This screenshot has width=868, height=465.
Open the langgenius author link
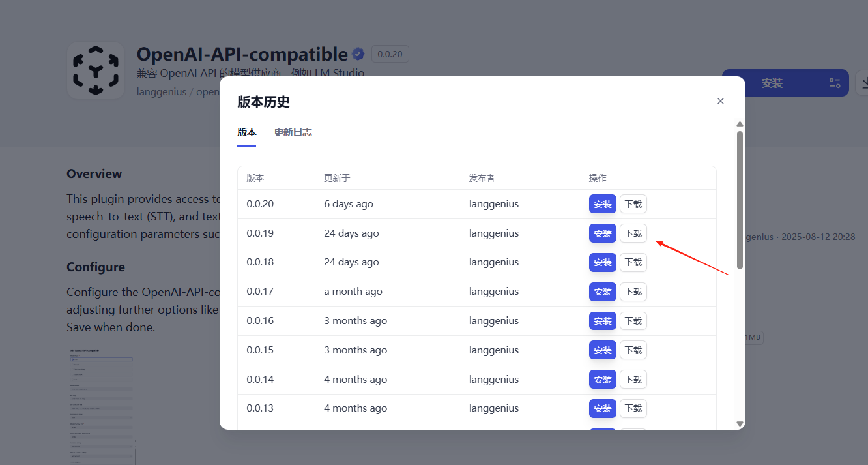click(161, 91)
